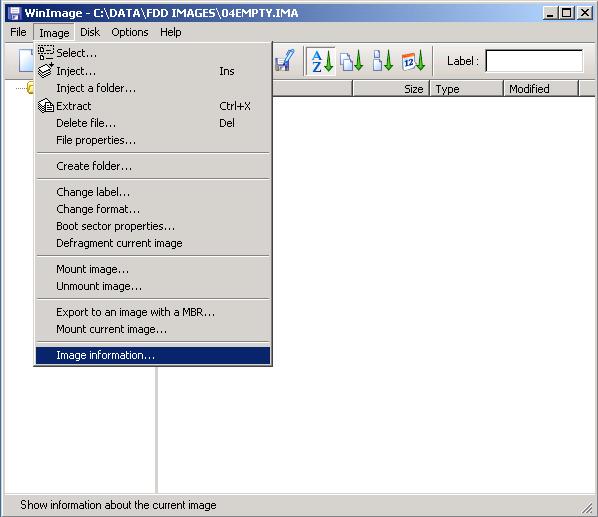Open Boot sector properties...

click(x=153, y=226)
